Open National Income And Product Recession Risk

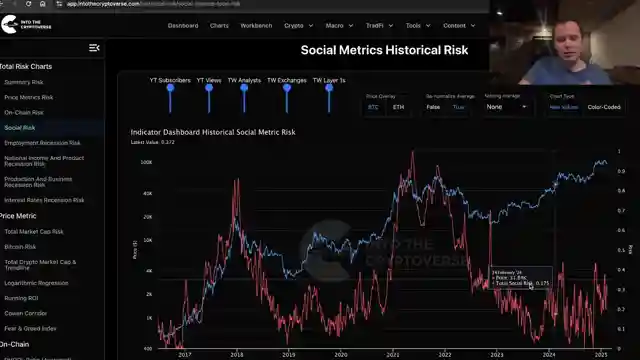tap(44, 161)
